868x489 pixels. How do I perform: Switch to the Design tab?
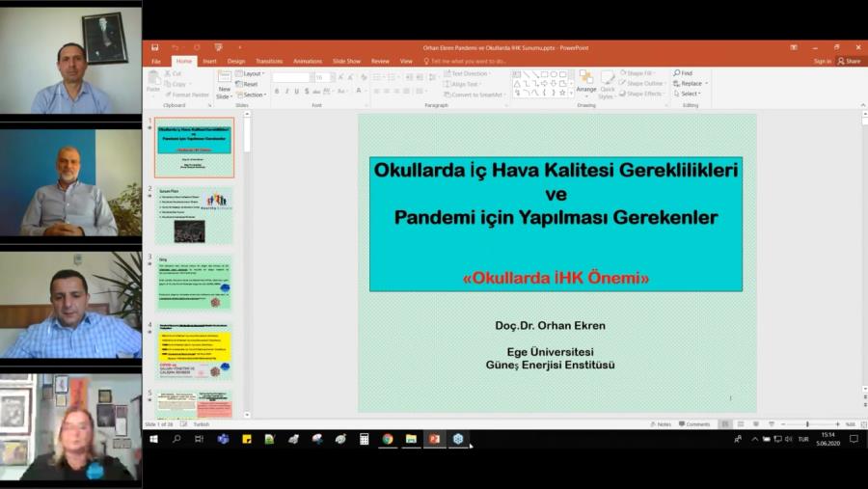click(x=236, y=62)
